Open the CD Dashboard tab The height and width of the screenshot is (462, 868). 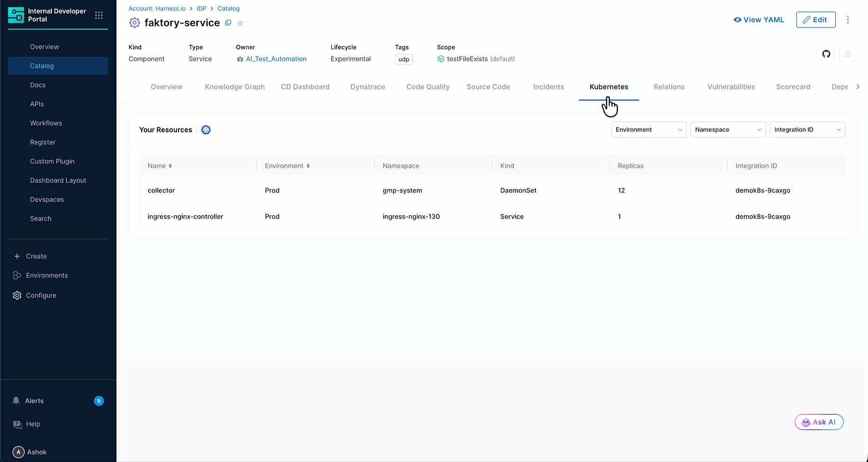305,87
